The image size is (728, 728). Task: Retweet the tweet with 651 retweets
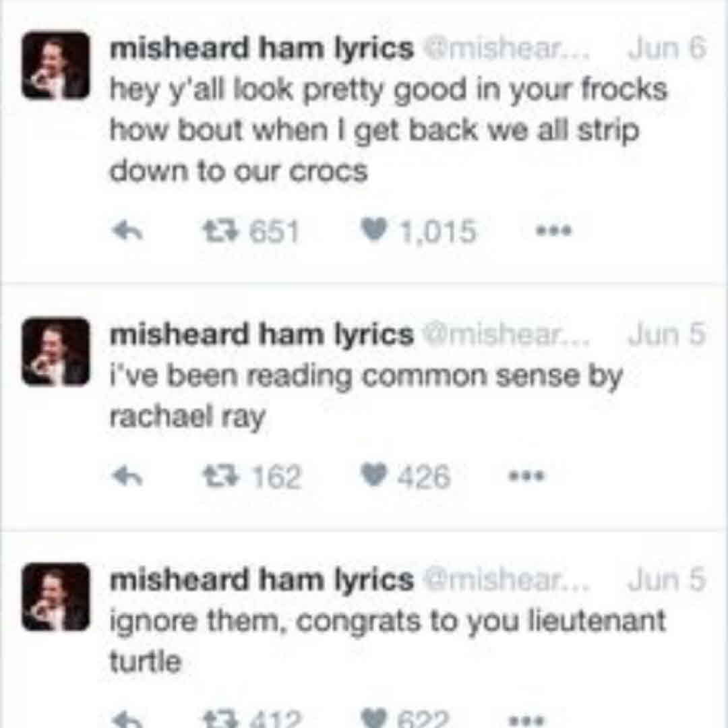(218, 231)
